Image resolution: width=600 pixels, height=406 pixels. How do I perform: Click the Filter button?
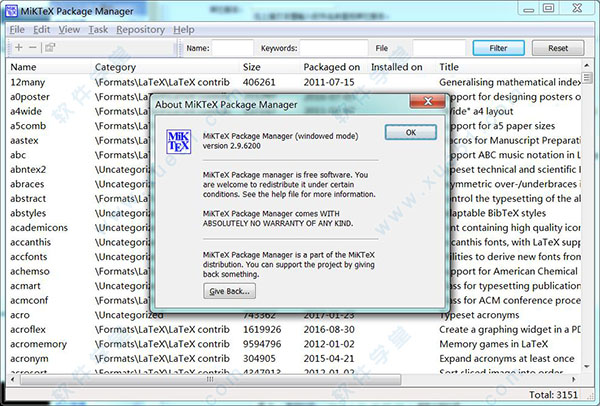[499, 48]
